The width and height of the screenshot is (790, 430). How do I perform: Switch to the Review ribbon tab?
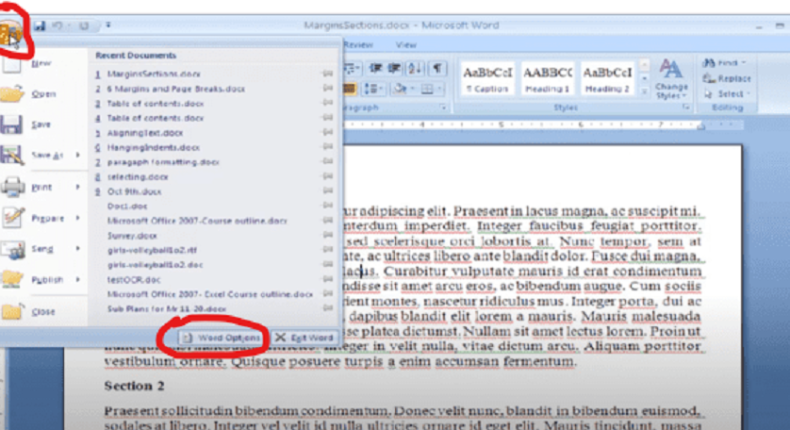point(358,45)
